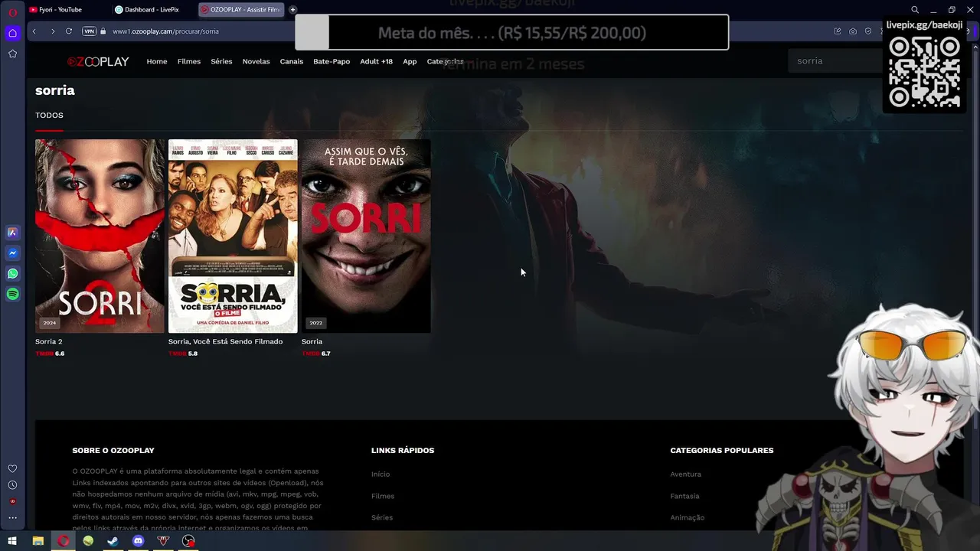Click the Sorria 2 title link
Image resolution: width=980 pixels, height=551 pixels.
pyautogui.click(x=48, y=341)
